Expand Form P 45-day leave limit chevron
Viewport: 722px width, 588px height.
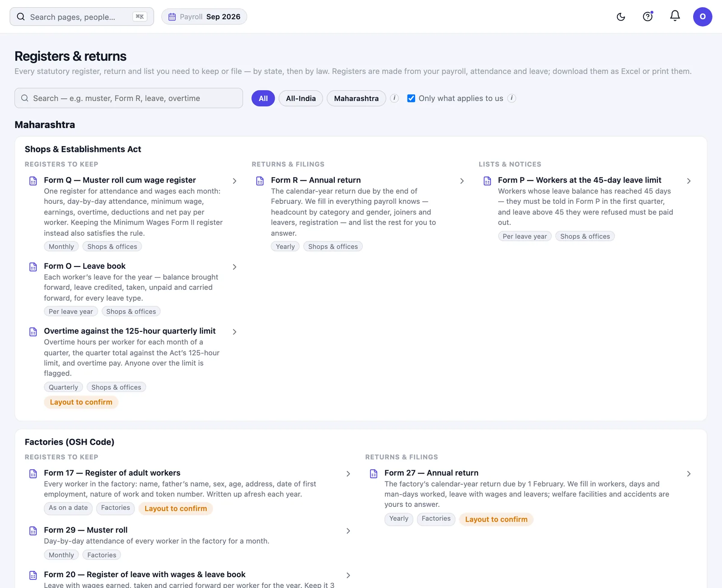click(x=689, y=181)
